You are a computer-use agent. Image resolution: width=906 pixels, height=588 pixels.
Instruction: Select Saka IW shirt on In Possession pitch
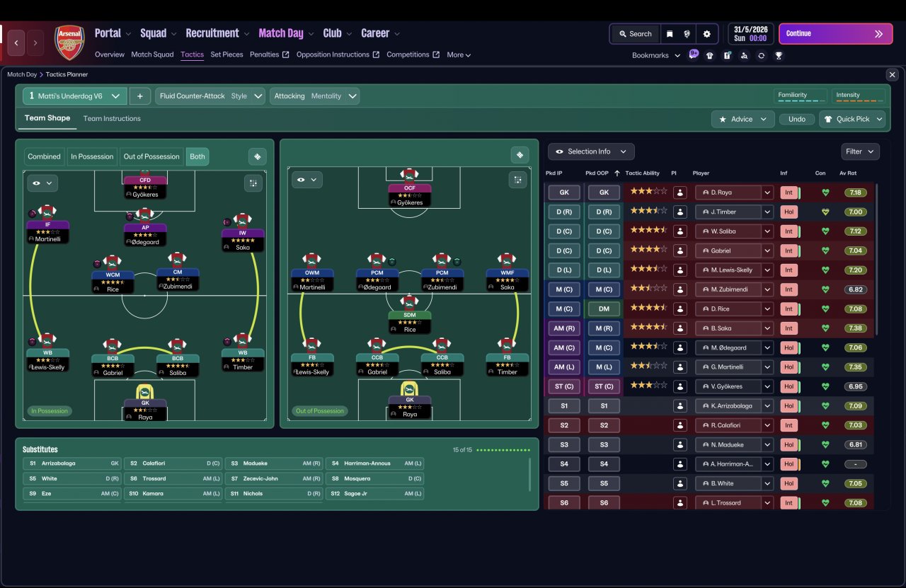tap(243, 221)
